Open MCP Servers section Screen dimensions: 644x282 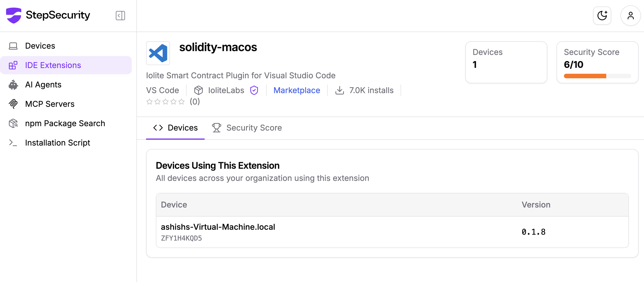pyautogui.click(x=50, y=104)
